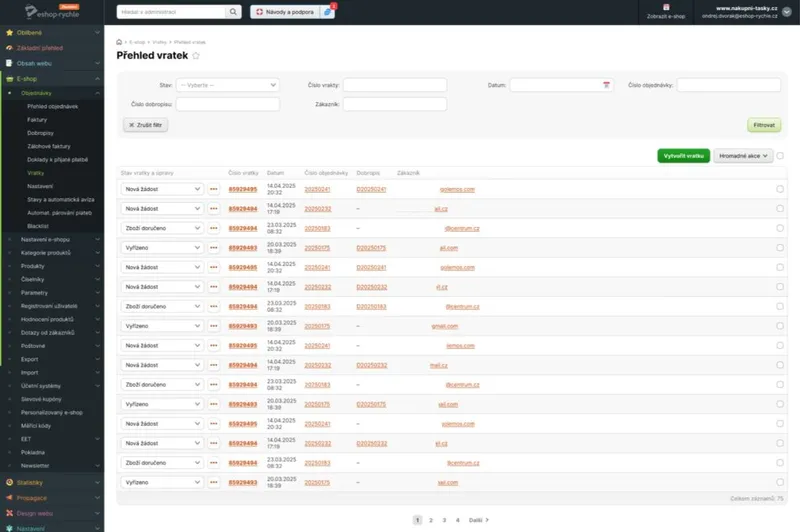Tick the checkbox on the last Vyřízeno row

point(780,482)
